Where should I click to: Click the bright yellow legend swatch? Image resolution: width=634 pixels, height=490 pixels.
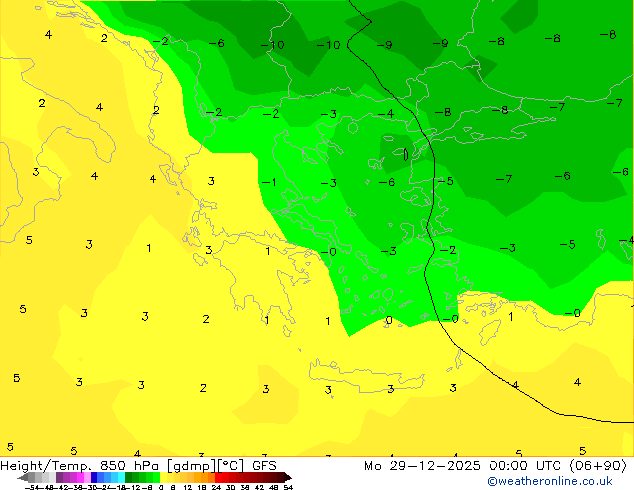163,477
